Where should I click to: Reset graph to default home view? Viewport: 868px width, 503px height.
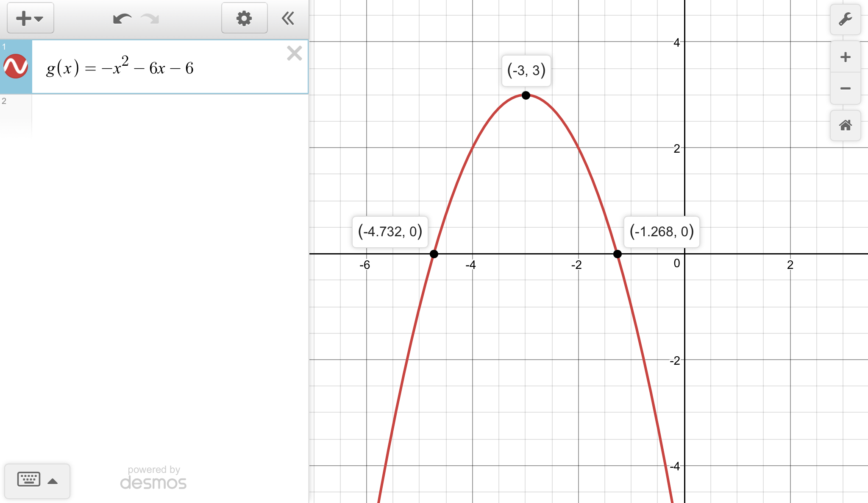click(845, 125)
